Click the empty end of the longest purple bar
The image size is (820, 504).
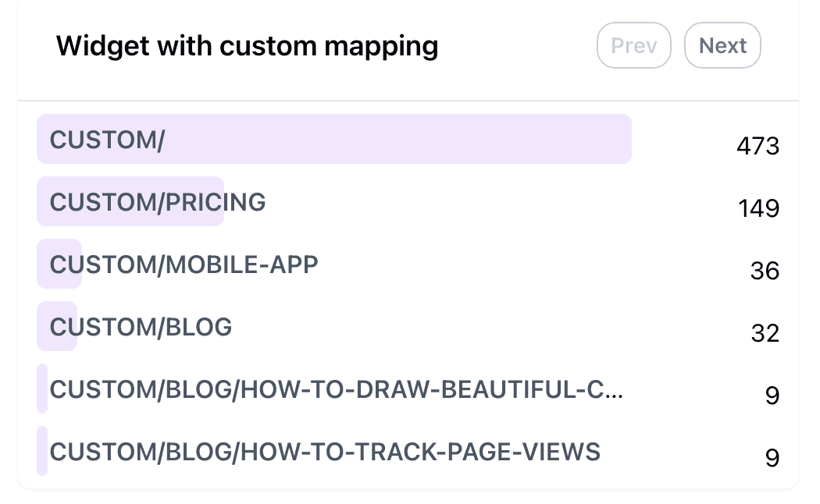[x=547, y=140]
